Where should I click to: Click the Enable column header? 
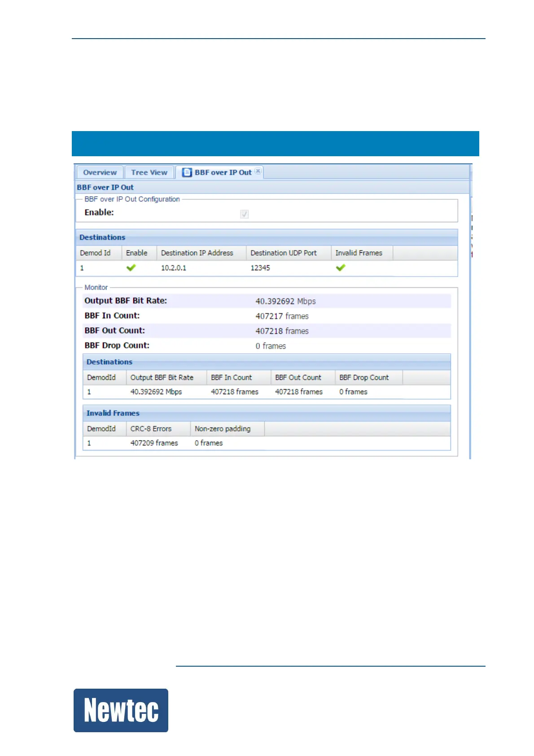(x=139, y=253)
